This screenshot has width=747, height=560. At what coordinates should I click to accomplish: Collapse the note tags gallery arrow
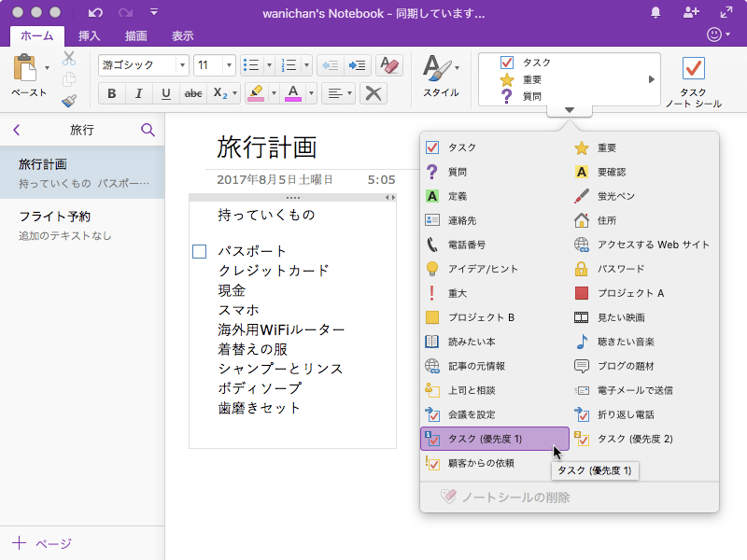570,110
